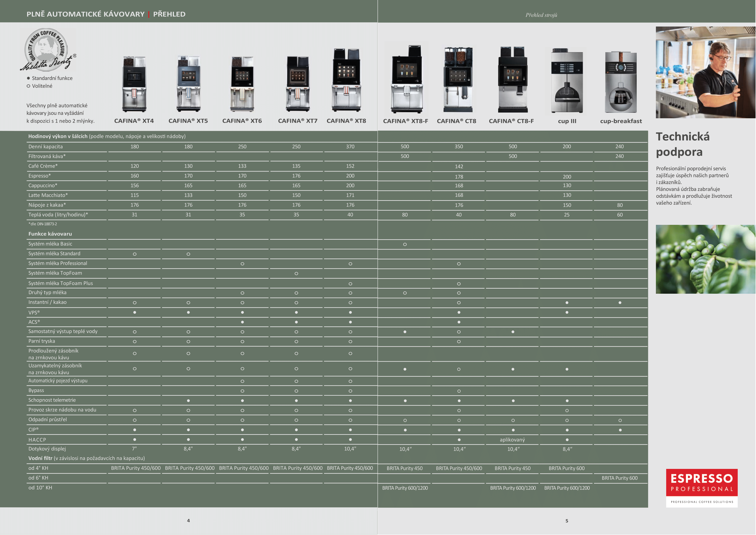Click VPS dot under cup III

tap(567, 312)
